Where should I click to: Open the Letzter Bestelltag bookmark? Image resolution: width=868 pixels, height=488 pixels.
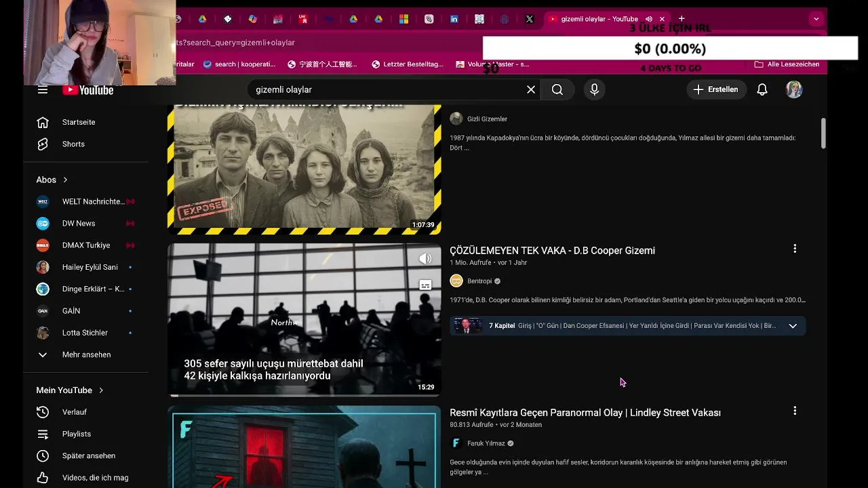point(408,64)
